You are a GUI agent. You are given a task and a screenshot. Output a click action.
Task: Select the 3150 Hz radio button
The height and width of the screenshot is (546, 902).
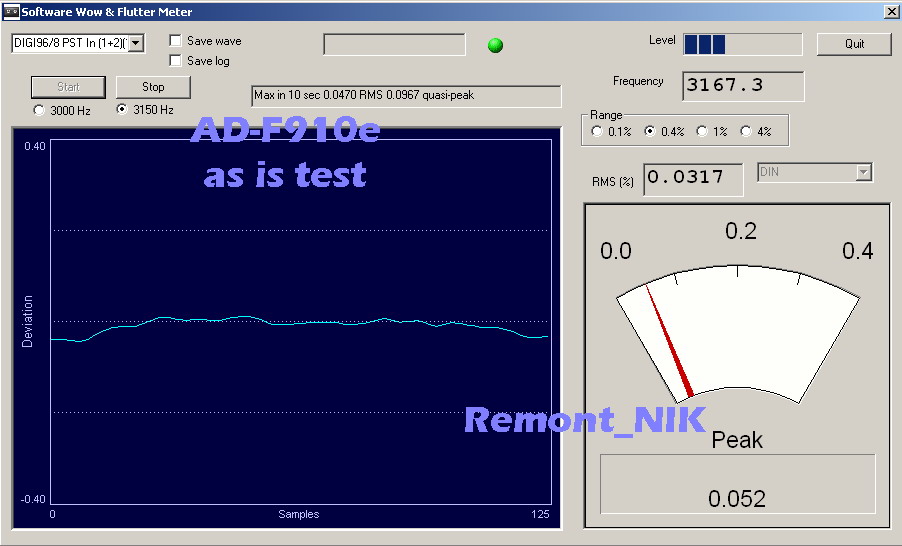123,110
